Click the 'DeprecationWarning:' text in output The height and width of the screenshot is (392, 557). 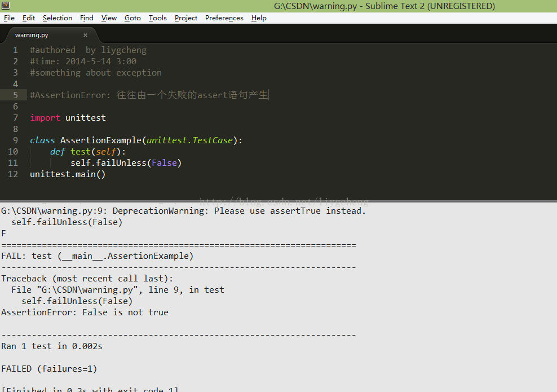tap(161, 211)
